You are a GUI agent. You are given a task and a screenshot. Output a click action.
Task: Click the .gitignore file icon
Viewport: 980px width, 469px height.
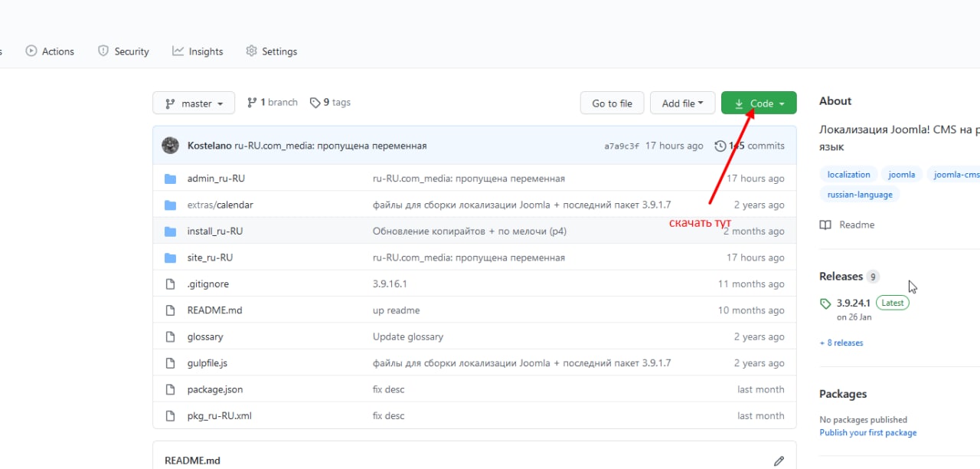coord(171,284)
